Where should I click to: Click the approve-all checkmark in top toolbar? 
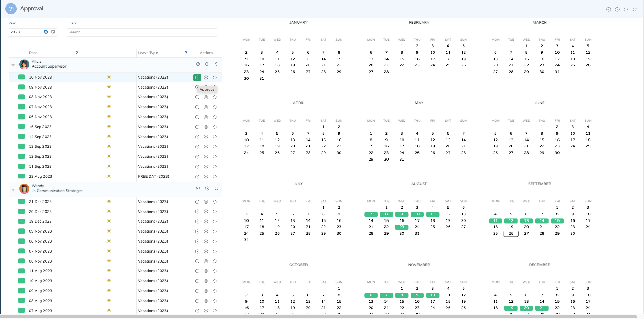tap(608, 9)
